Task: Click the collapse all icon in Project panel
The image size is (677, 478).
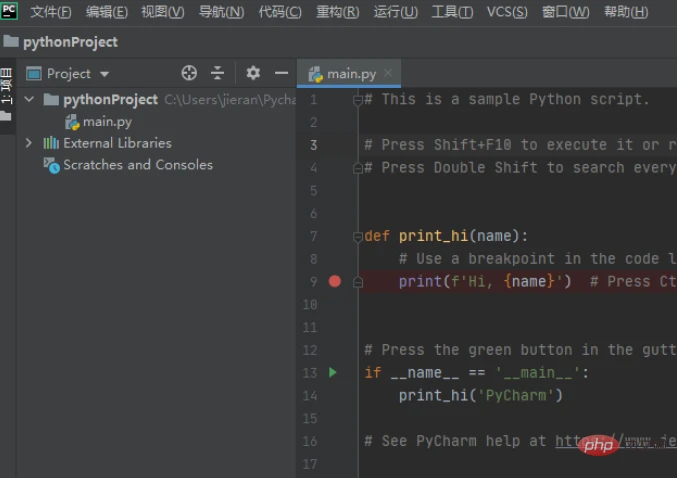Action: click(x=218, y=73)
